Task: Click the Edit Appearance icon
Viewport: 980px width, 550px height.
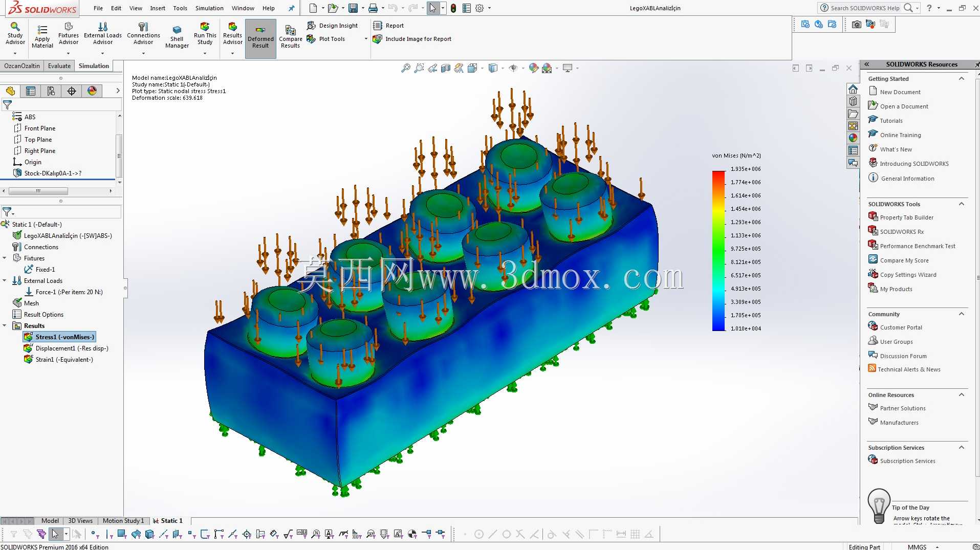Action: [534, 68]
